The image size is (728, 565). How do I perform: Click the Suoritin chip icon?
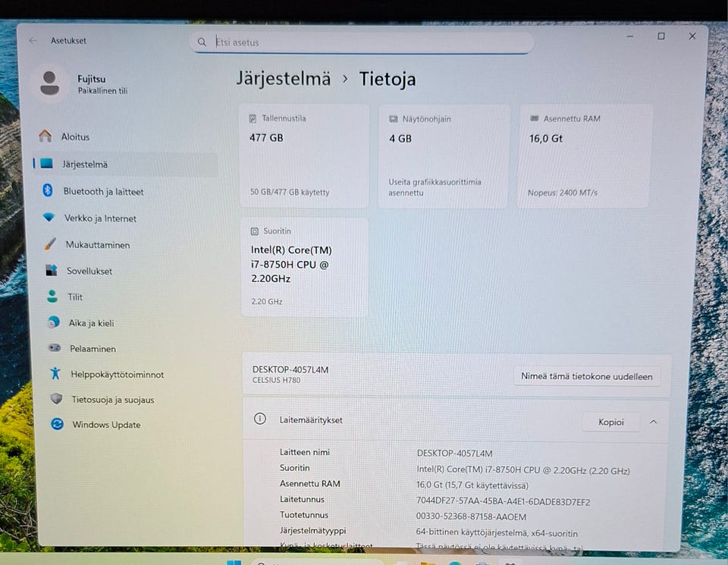pyautogui.click(x=255, y=231)
